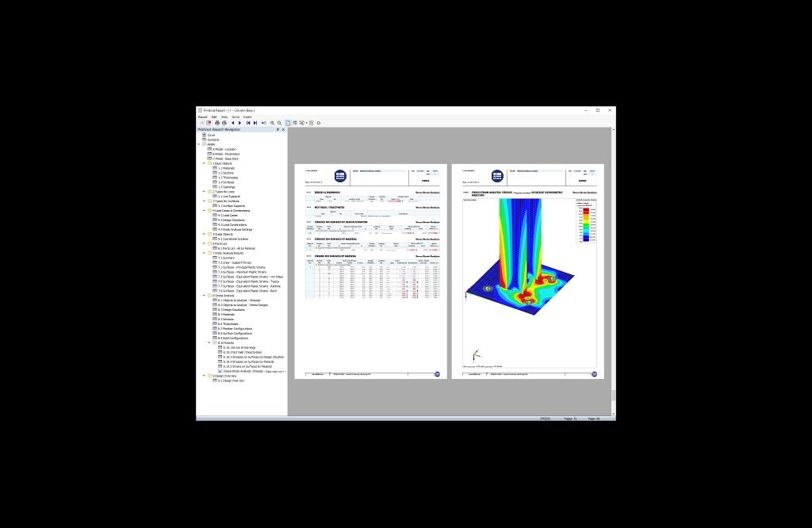
Task: Toggle the page layout view icon
Action: click(x=288, y=123)
